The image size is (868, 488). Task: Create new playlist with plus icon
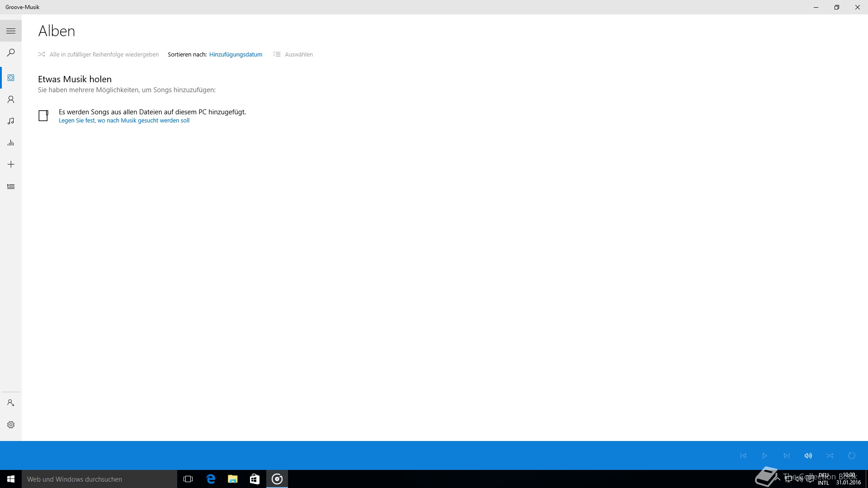point(11,164)
